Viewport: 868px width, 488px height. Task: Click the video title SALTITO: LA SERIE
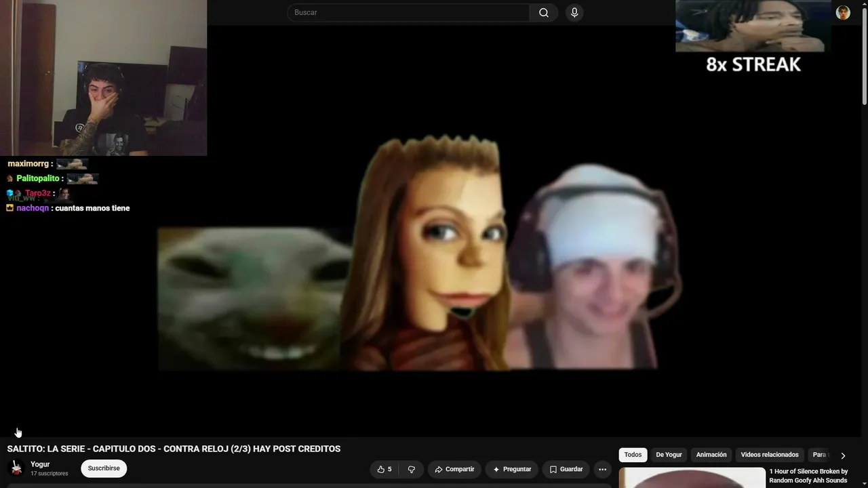click(x=174, y=449)
